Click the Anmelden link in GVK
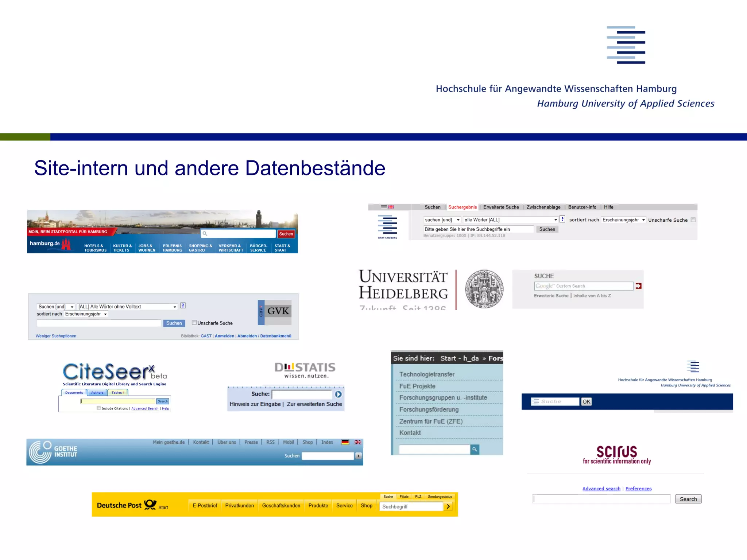The width and height of the screenshot is (747, 560). 224,336
